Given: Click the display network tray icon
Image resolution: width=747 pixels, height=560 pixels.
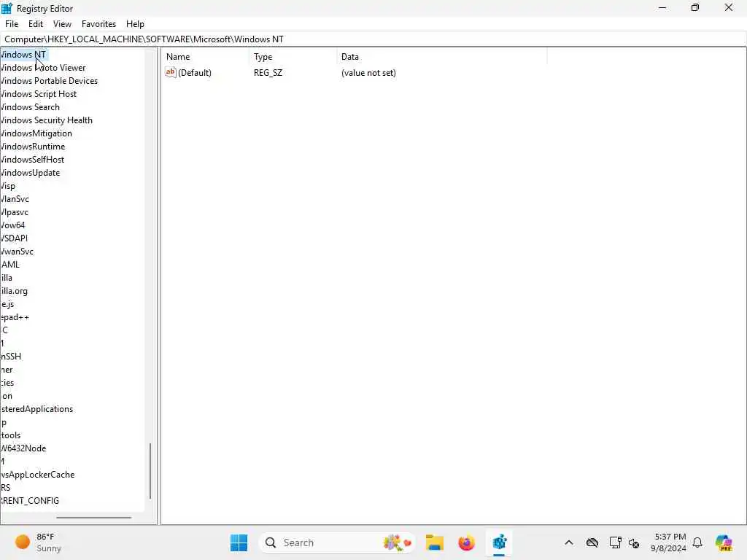Looking at the screenshot, I should pos(615,542).
